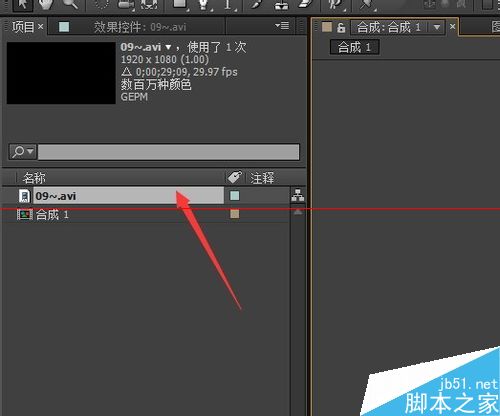Select the Roto Brush tool
This screenshot has width=500, height=416.
[x=335, y=5]
